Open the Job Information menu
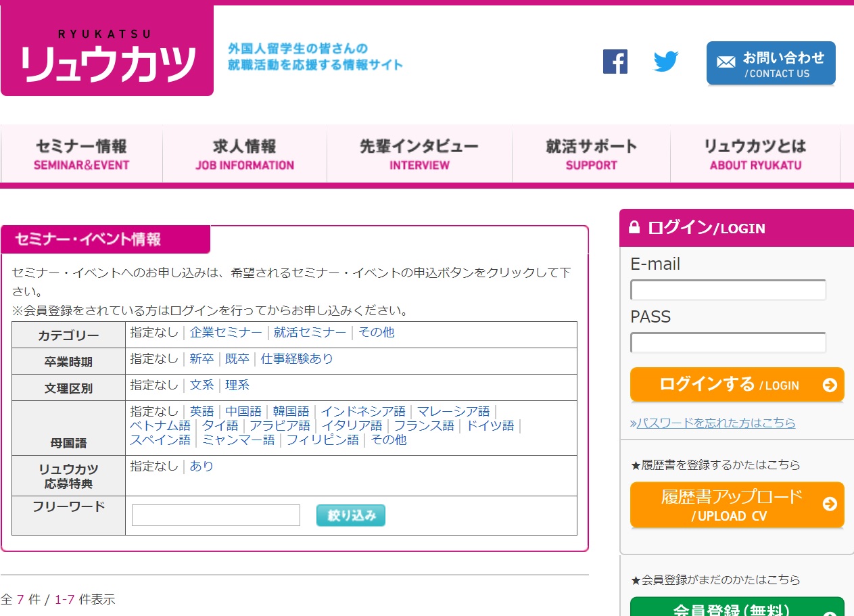Image resolution: width=854 pixels, height=616 pixels. click(245, 154)
